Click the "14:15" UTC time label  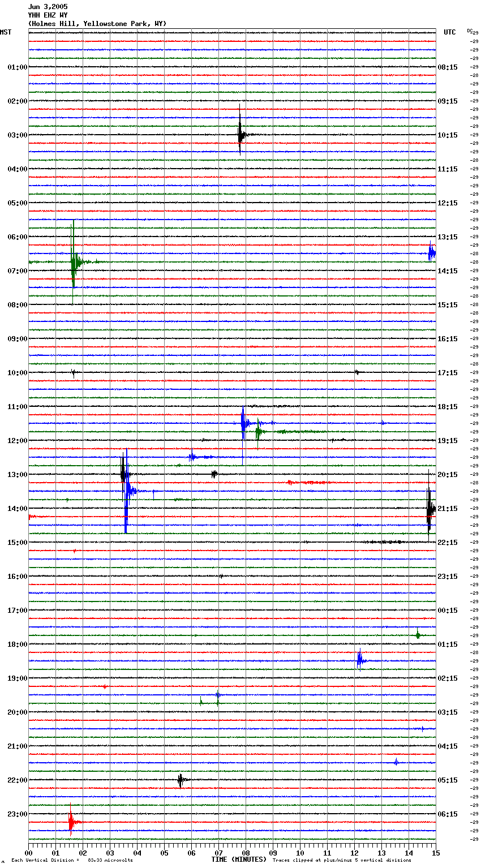click(448, 271)
